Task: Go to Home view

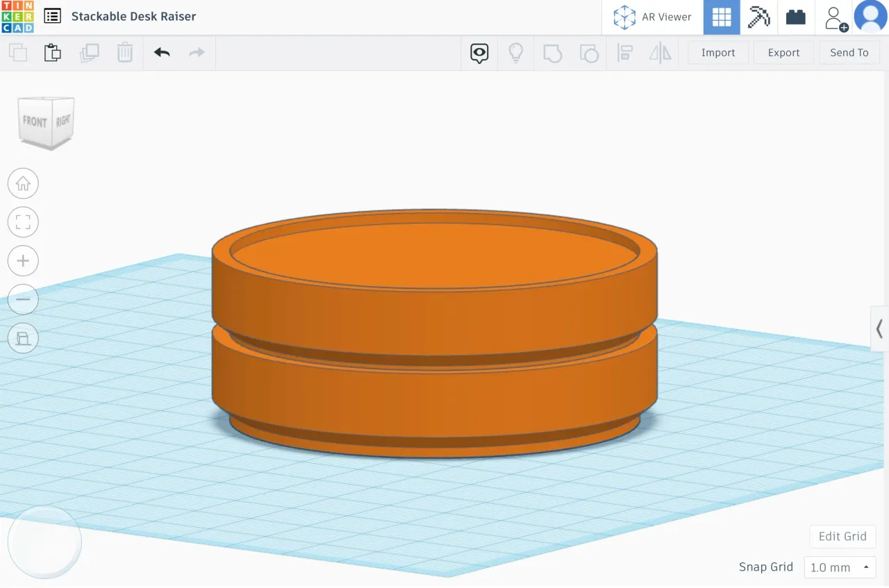Action: point(23,184)
